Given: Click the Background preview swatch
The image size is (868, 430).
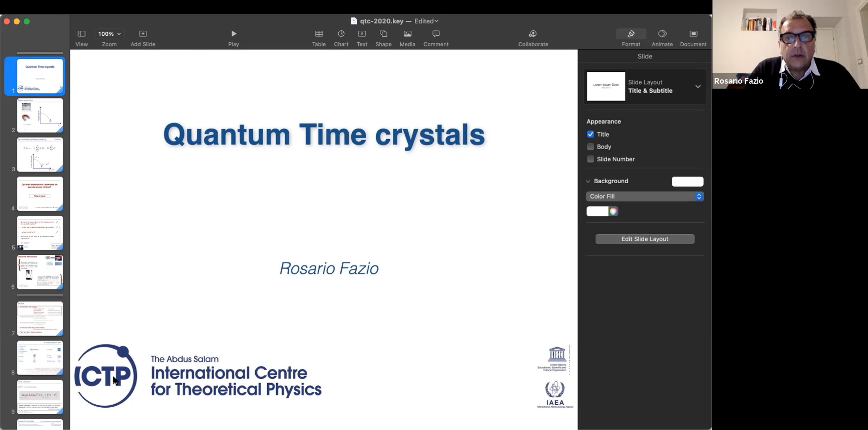Looking at the screenshot, I should (x=687, y=181).
